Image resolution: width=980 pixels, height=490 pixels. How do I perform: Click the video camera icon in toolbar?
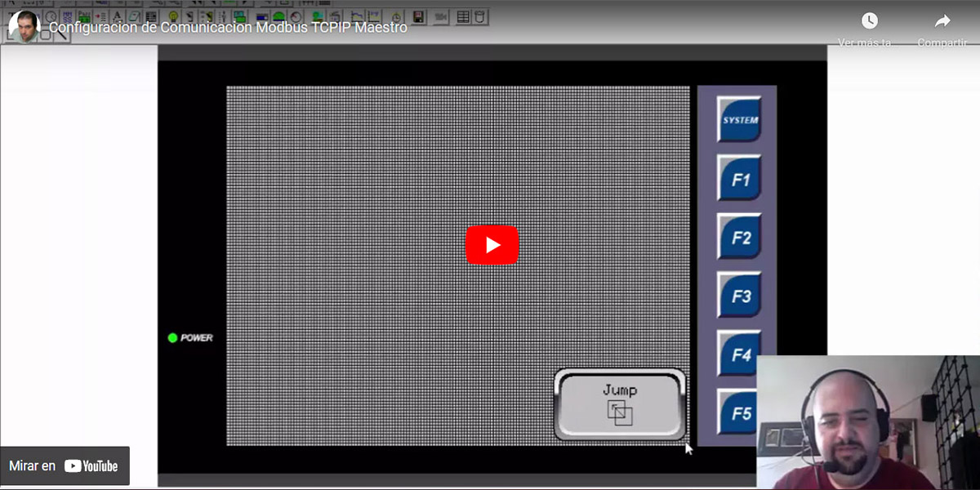(441, 16)
